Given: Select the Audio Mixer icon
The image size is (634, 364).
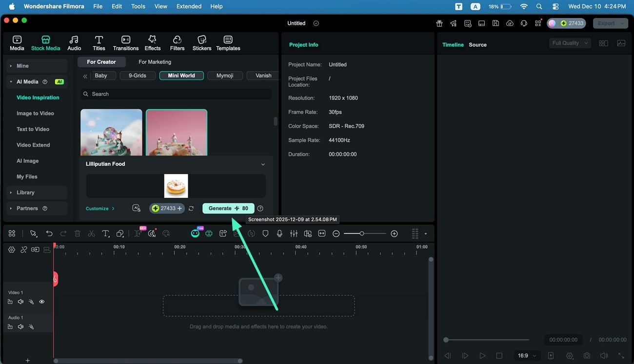Looking at the screenshot, I should click(x=294, y=233).
